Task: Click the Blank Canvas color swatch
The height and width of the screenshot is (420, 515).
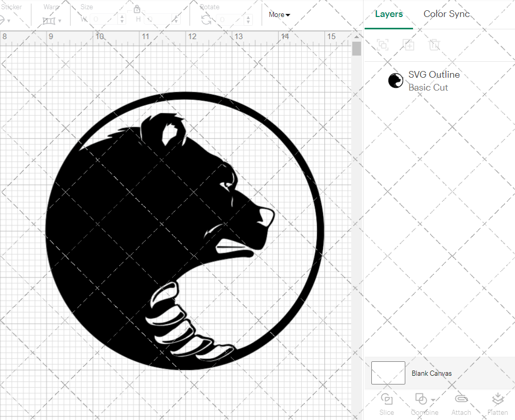Action: 388,373
